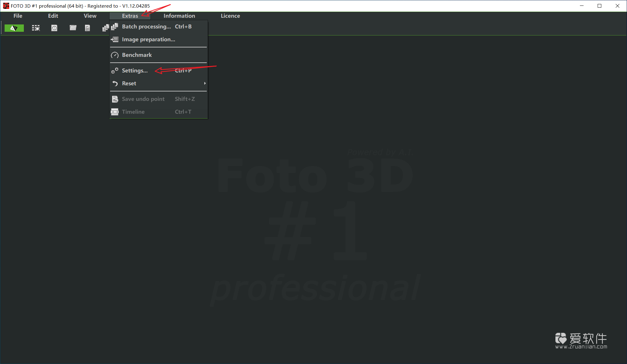Open the Licence menu
627x364 pixels.
[x=230, y=16]
